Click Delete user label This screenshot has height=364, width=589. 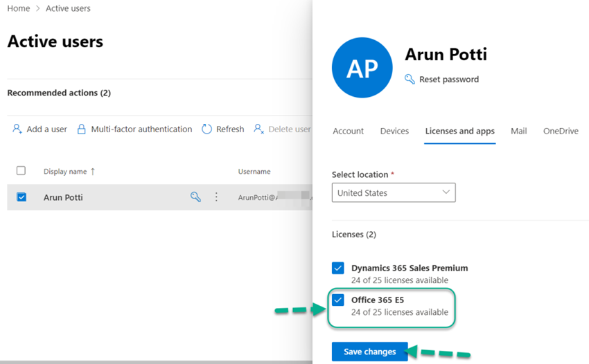290,129
